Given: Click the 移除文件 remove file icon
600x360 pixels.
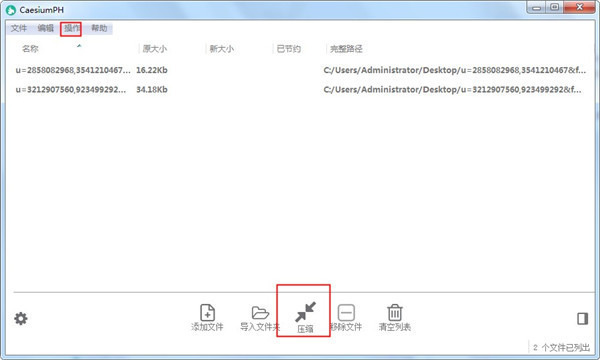Looking at the screenshot, I should 346,313.
